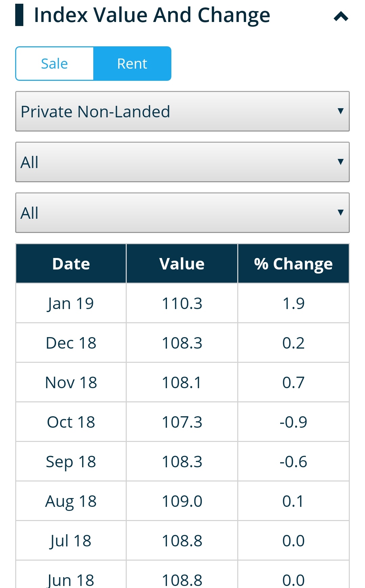Switch to the Sale tab

coord(54,64)
